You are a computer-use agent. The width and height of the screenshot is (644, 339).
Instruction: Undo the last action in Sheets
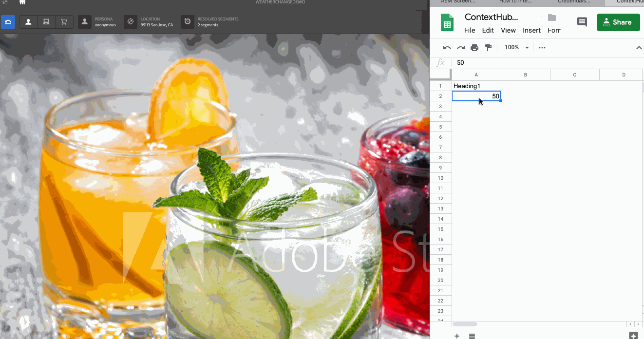coord(447,48)
